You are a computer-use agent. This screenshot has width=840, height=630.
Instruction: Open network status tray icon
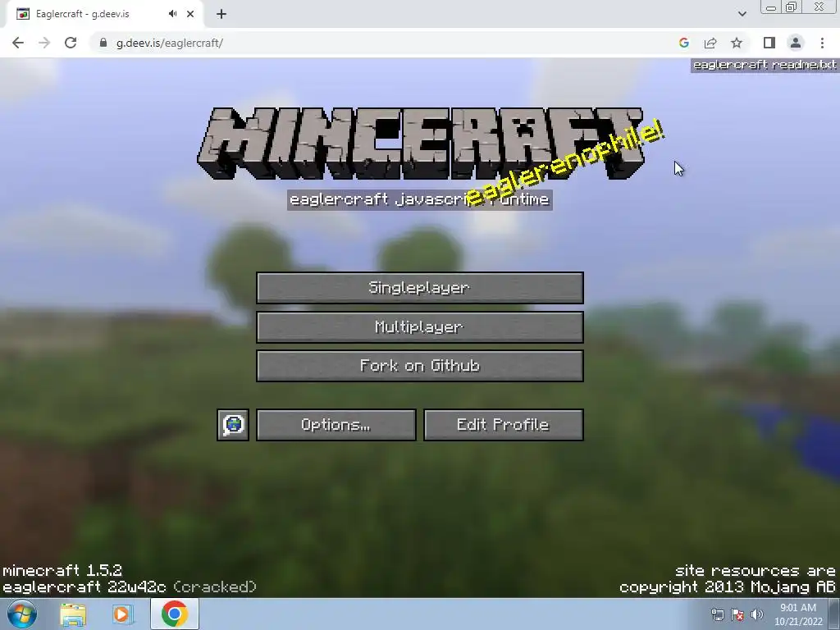[718, 614]
